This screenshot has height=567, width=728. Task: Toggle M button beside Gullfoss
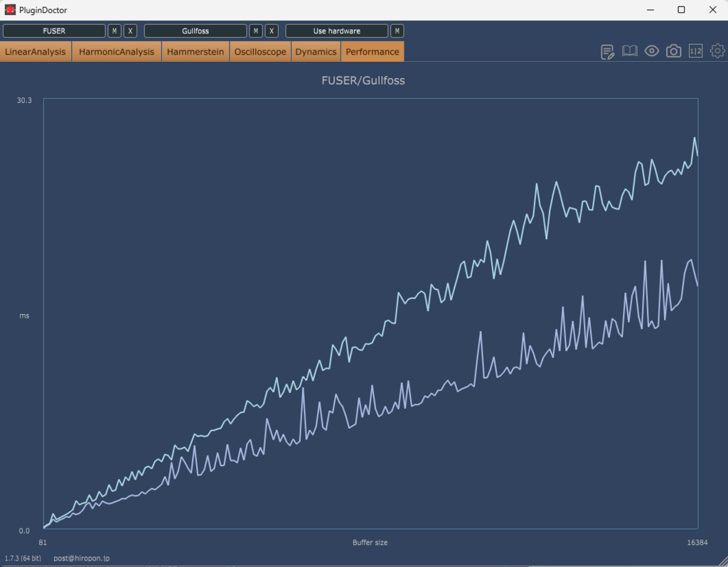[x=256, y=31]
